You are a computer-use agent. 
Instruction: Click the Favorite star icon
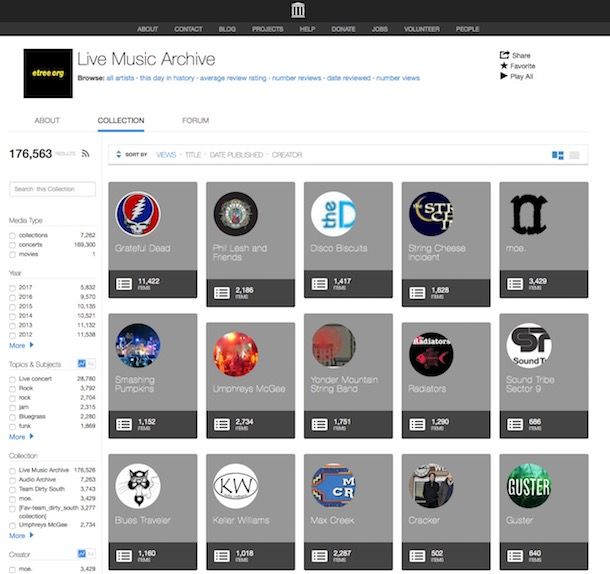click(x=504, y=65)
